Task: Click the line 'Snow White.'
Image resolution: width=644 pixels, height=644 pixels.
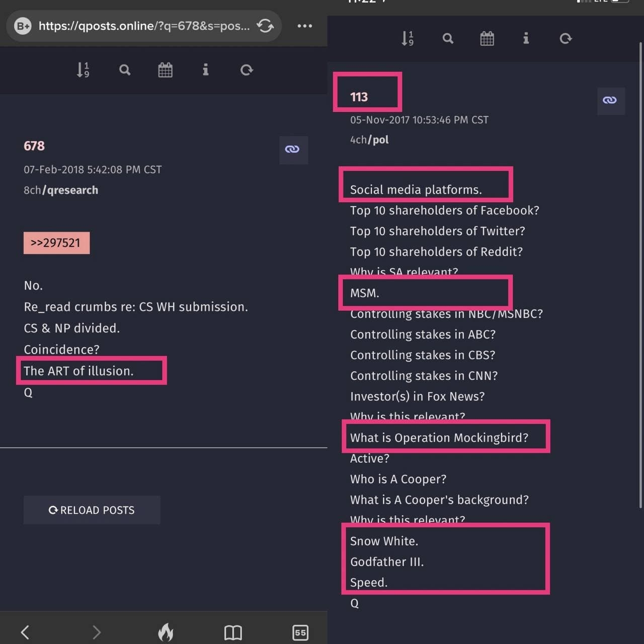Action: (384, 541)
